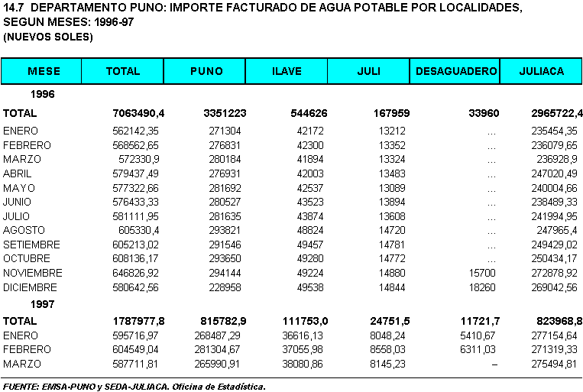Image resolution: width=583 pixels, height=392 pixels.
Task: Click the 1997 year label
Action: pyautogui.click(x=42, y=304)
